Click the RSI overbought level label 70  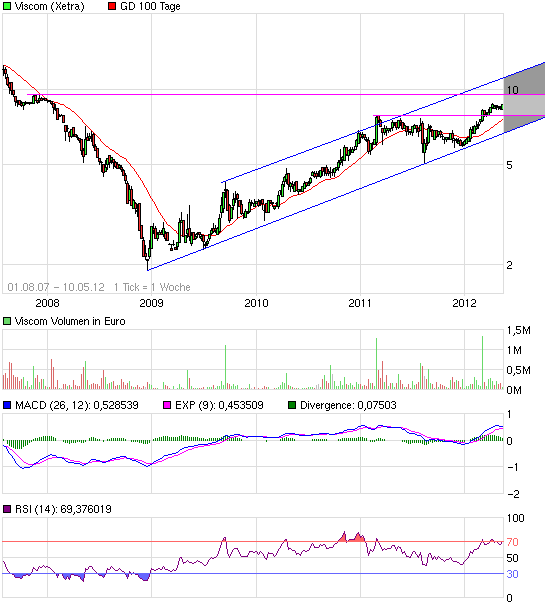pyautogui.click(x=512, y=542)
